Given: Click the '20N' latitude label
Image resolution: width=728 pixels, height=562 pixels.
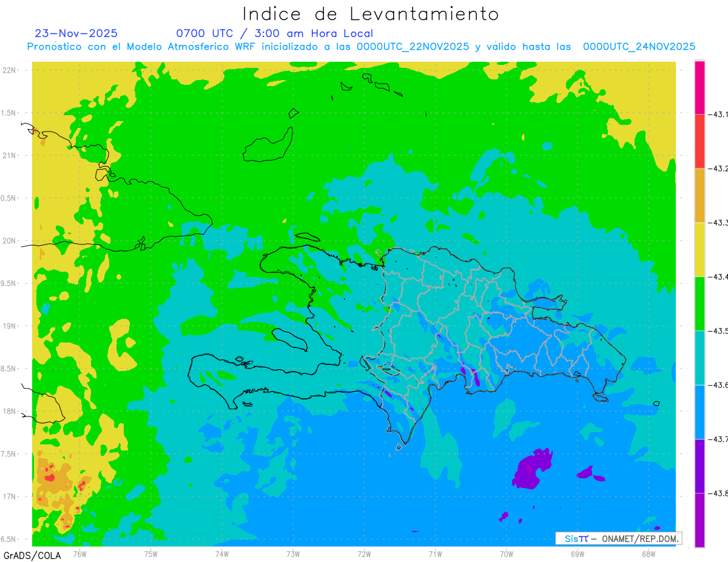Looking at the screenshot, I should click(10, 241).
